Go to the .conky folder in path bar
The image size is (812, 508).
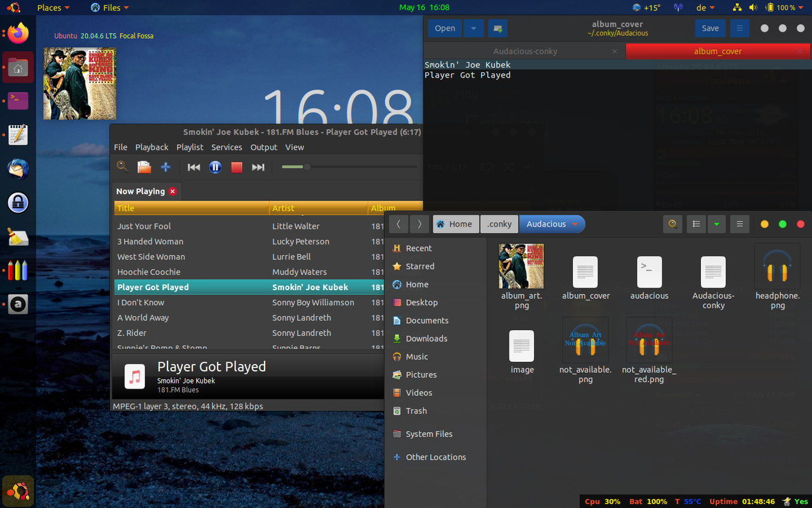click(x=499, y=224)
